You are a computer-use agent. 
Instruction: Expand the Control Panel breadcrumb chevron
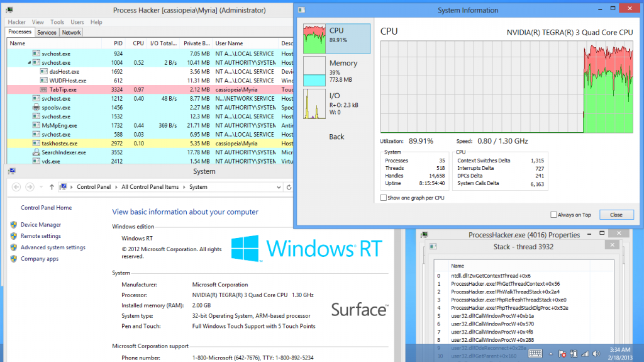116,187
